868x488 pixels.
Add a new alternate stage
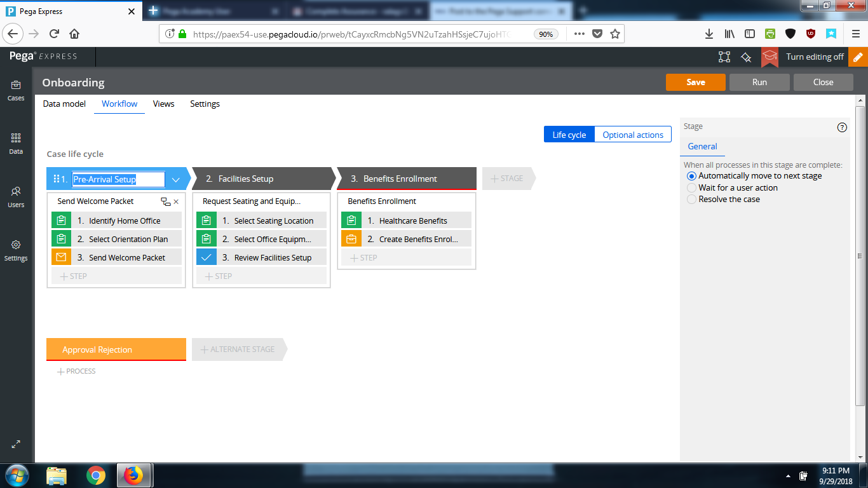pos(238,349)
